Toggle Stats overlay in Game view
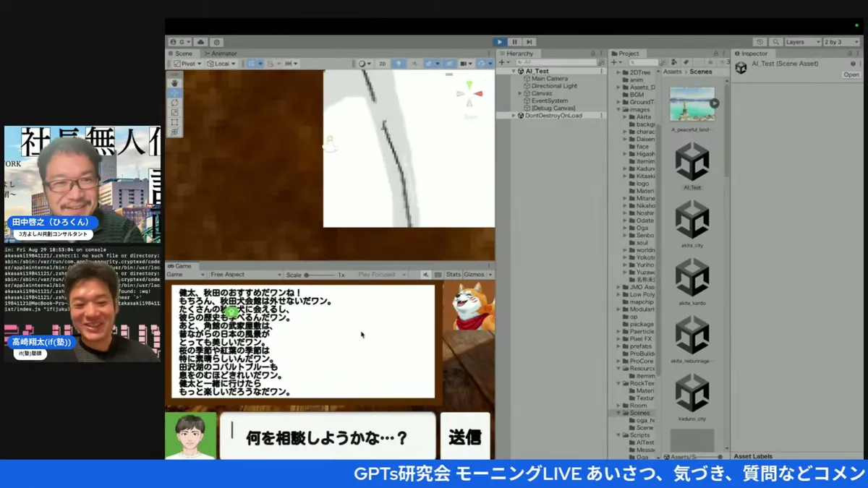The width and height of the screenshot is (868, 488). pos(454,275)
